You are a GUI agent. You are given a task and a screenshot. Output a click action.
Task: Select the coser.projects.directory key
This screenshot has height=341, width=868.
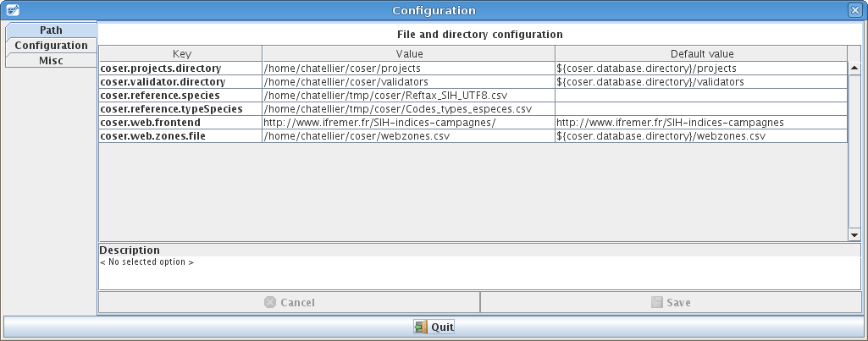180,68
